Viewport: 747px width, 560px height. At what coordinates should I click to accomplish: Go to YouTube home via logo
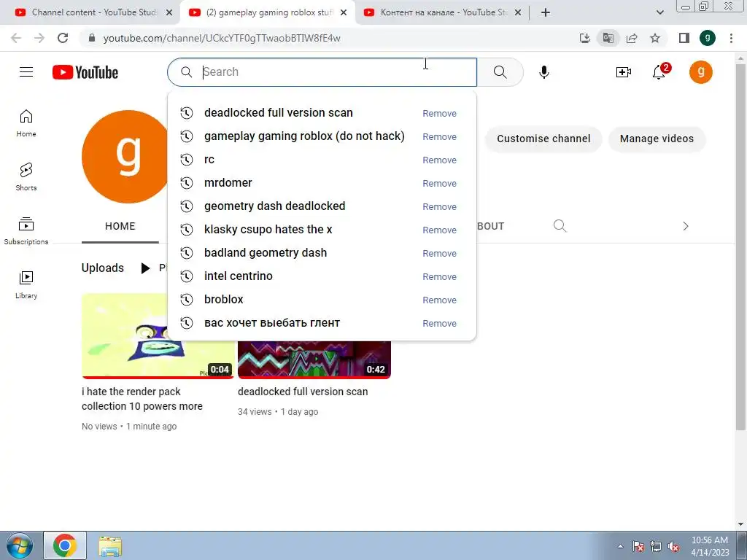tap(85, 72)
